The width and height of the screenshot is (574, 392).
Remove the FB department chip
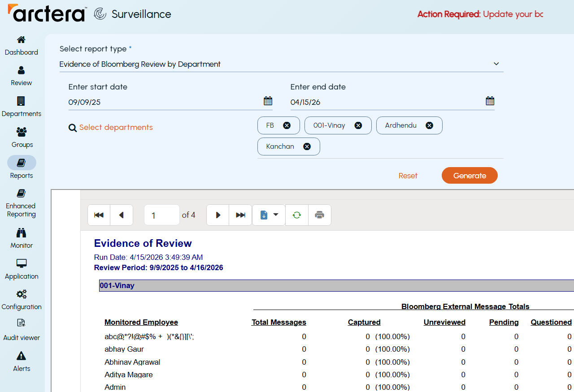287,125
